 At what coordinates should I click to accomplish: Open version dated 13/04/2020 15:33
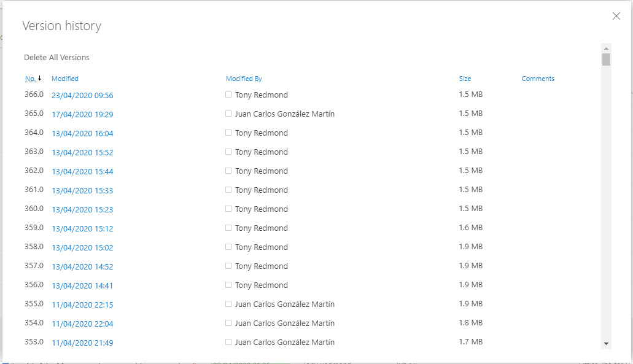click(x=82, y=190)
